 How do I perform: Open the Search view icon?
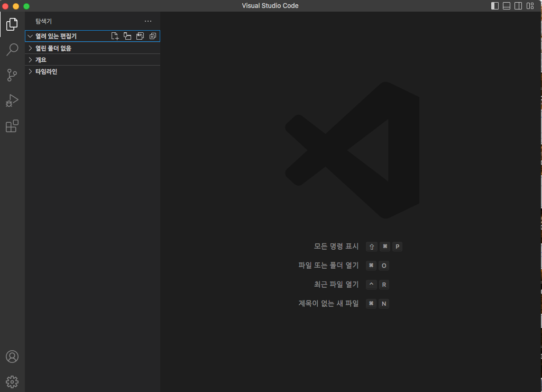12,49
